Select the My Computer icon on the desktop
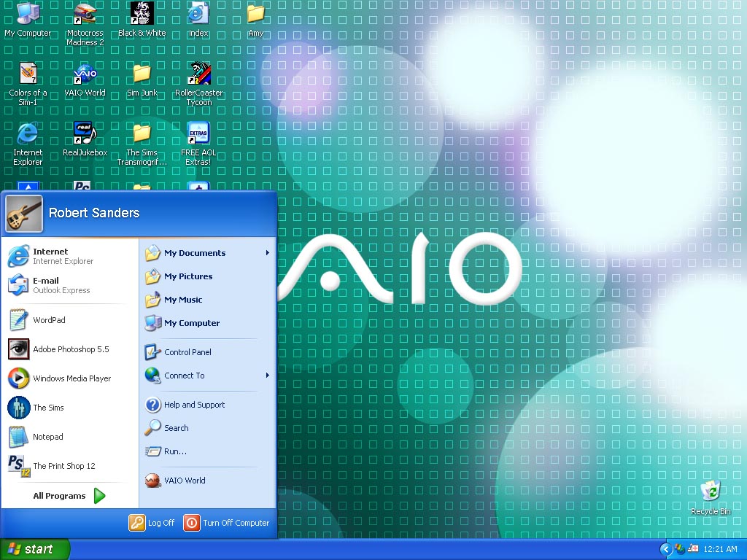This screenshot has width=747, height=560. click(x=28, y=20)
